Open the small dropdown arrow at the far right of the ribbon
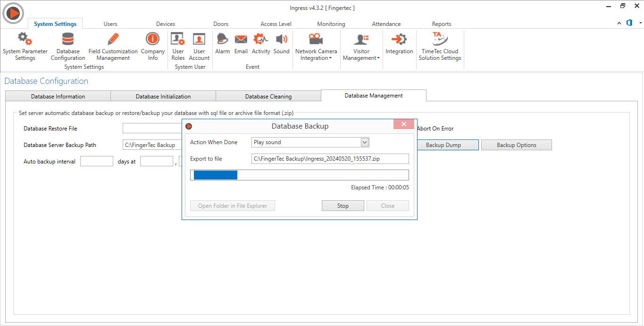The image size is (644, 326). (x=640, y=23)
